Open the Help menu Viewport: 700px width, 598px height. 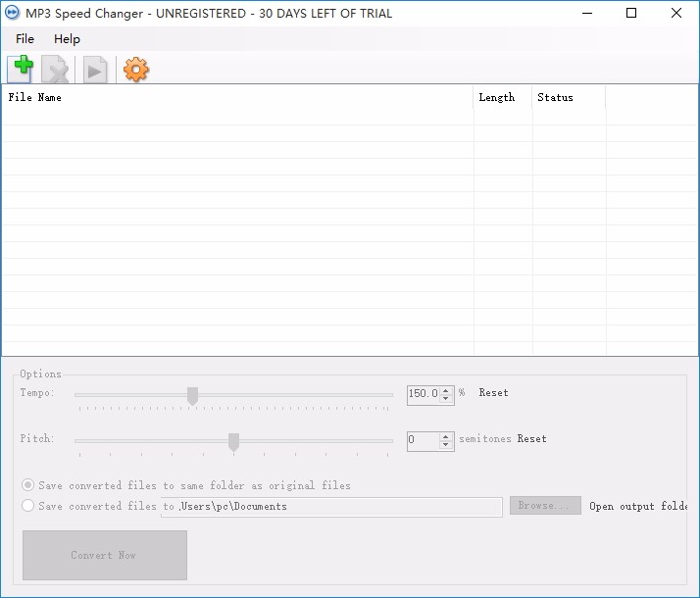click(x=67, y=39)
